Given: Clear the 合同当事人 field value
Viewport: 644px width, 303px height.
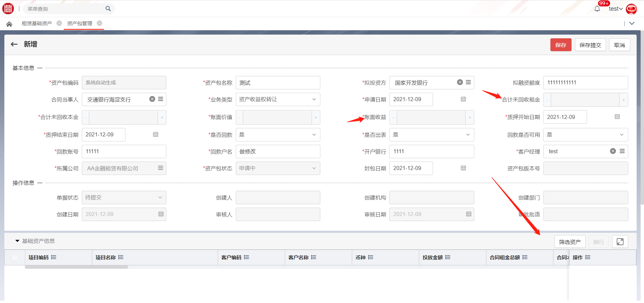Looking at the screenshot, I should 152,99.
